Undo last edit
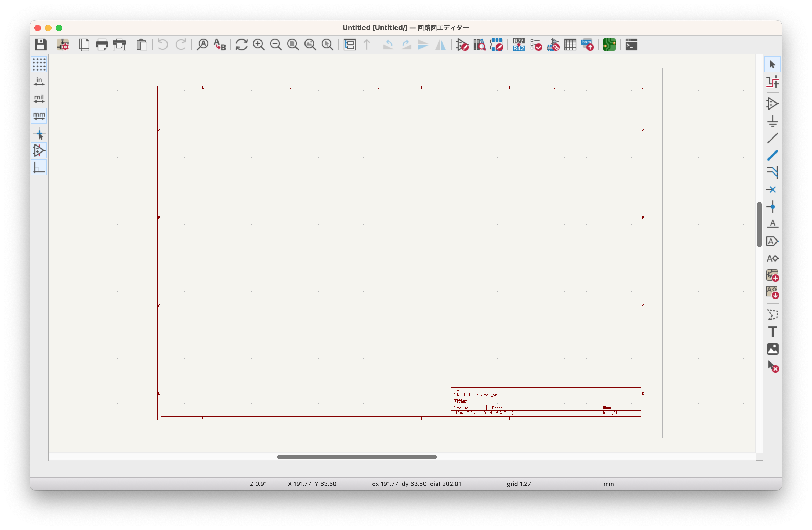812x530 pixels. [x=163, y=45]
